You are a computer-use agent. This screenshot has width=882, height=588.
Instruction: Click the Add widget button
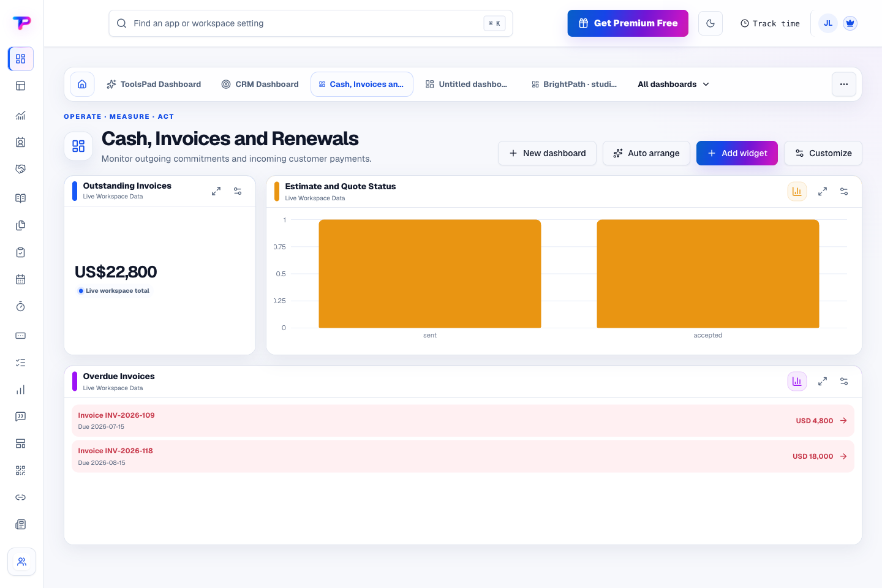737,153
